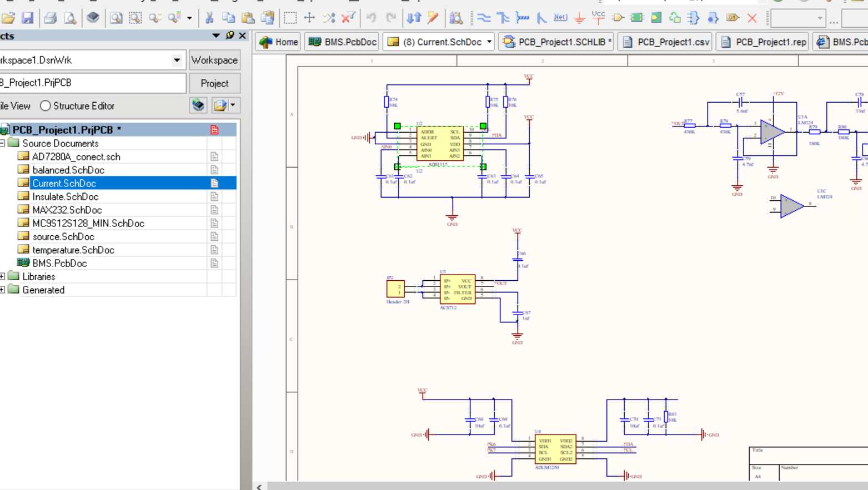Select the Place Sheet Symbol tool
Viewport: 868px width, 490px height.
pos(637,18)
